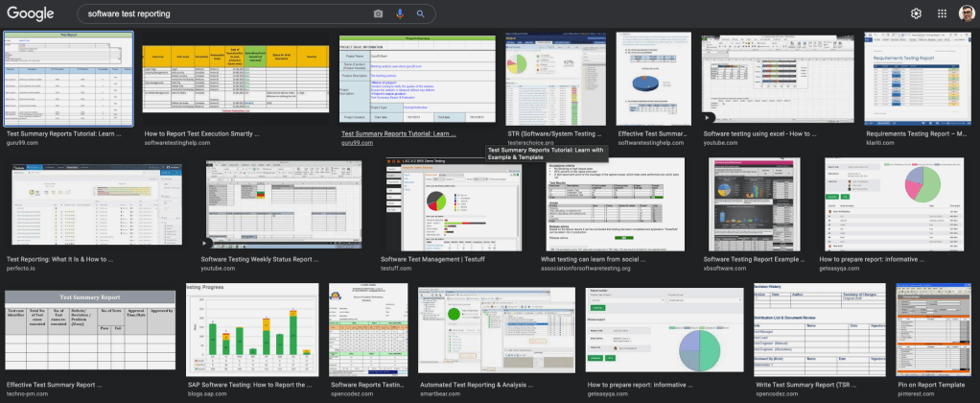This screenshot has height=403, width=980.
Task: Open Software Testing Report Example xbsoftware image
Action: point(754,203)
